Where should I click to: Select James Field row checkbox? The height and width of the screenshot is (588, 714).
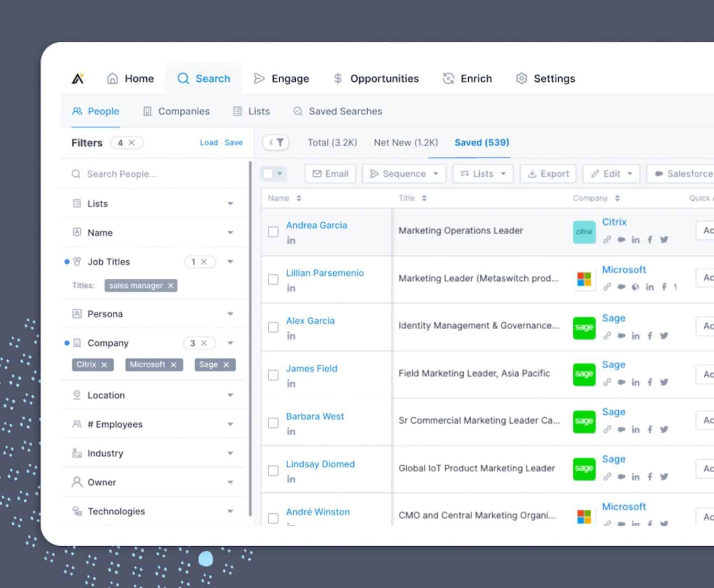(273, 375)
